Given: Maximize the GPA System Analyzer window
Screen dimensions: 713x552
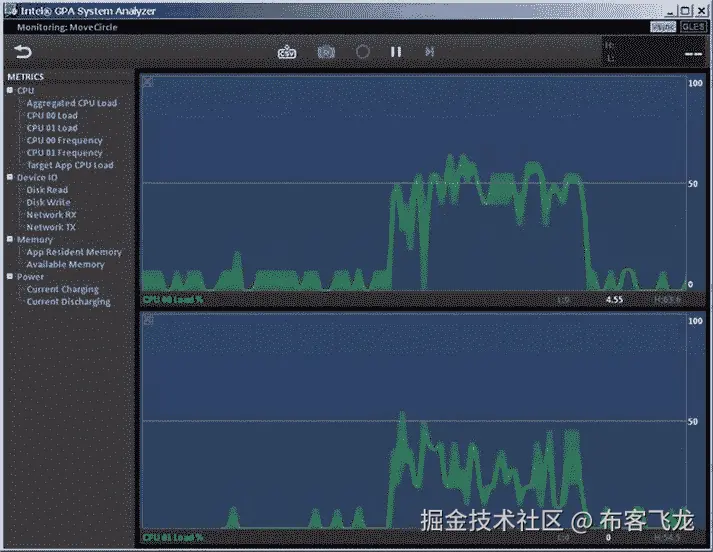Looking at the screenshot, I should coord(686,10).
